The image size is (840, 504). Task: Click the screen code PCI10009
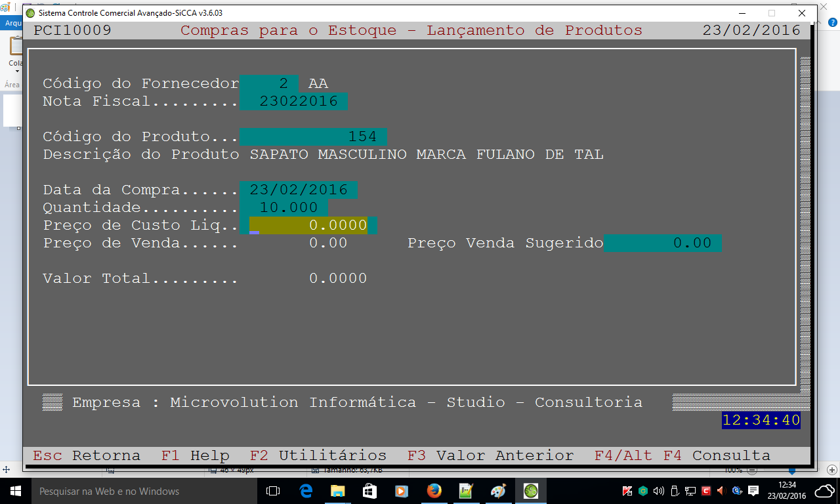pos(72,30)
